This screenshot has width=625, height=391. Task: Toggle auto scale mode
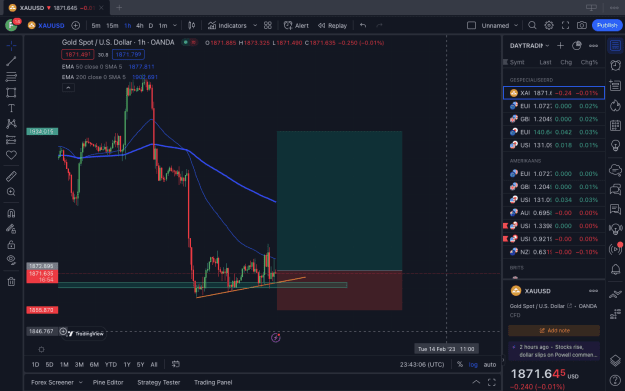tap(489, 365)
